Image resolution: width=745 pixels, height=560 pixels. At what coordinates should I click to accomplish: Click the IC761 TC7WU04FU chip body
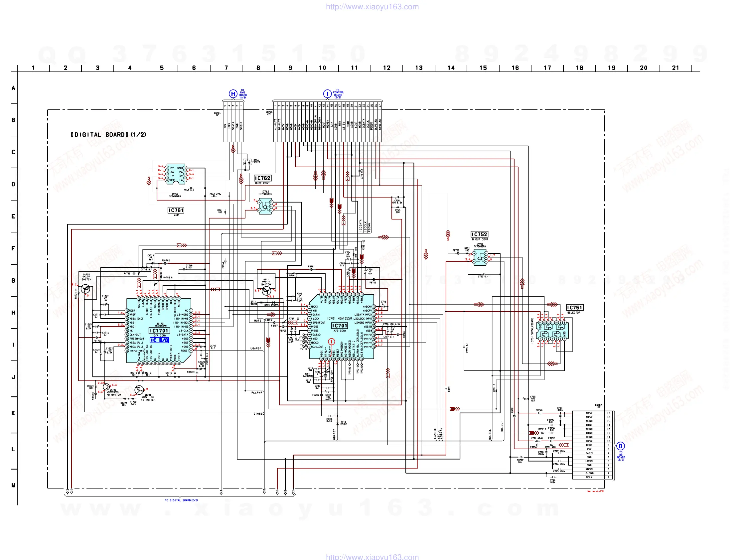tap(176, 174)
